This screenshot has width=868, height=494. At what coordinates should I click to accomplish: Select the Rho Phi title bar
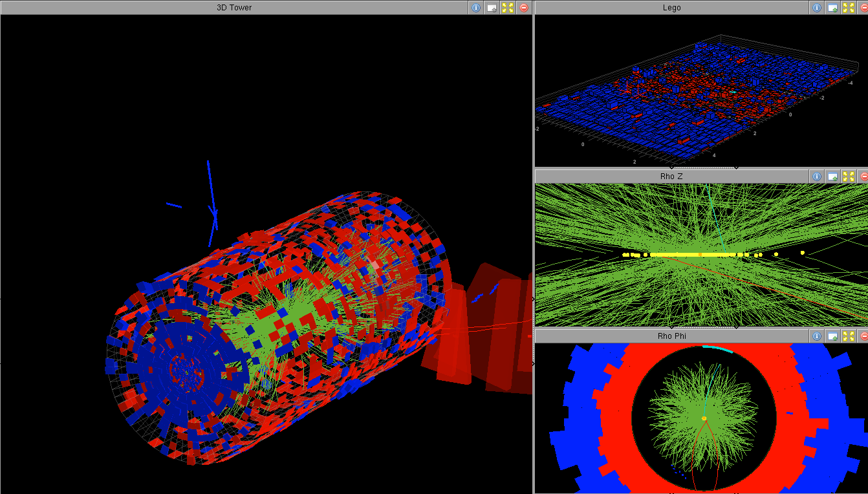[x=672, y=336]
